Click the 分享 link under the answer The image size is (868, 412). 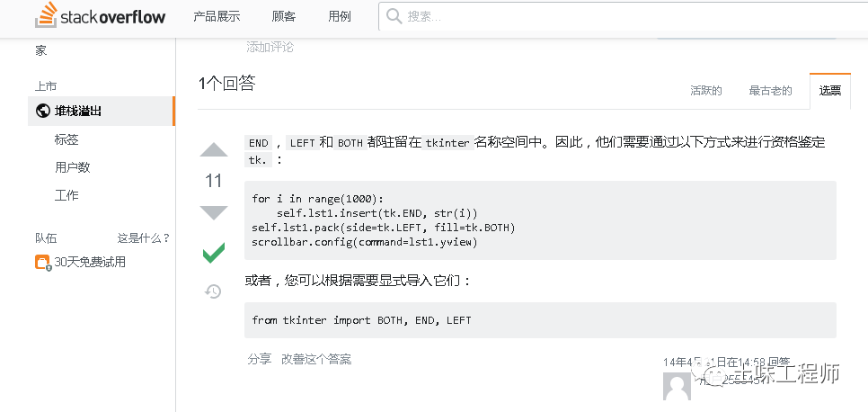(259, 359)
